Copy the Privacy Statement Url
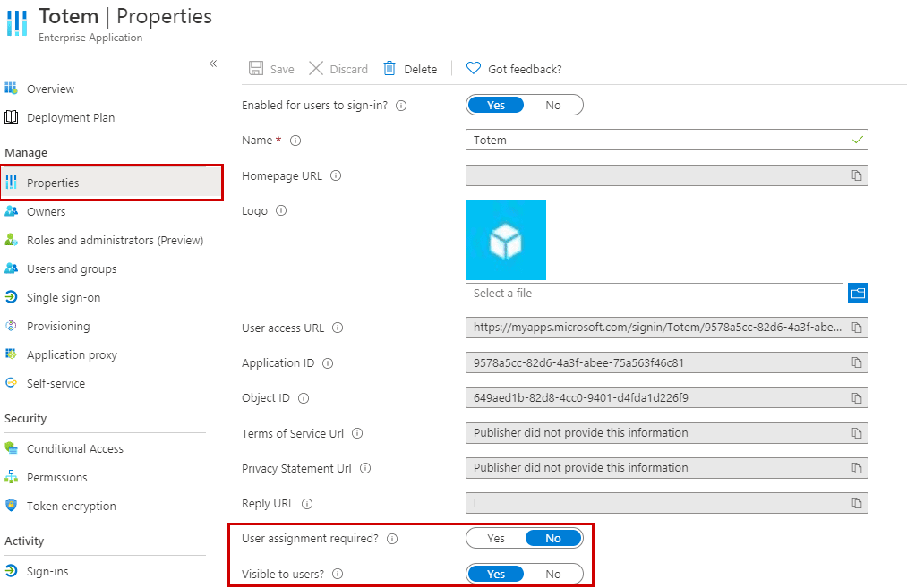 point(857,468)
